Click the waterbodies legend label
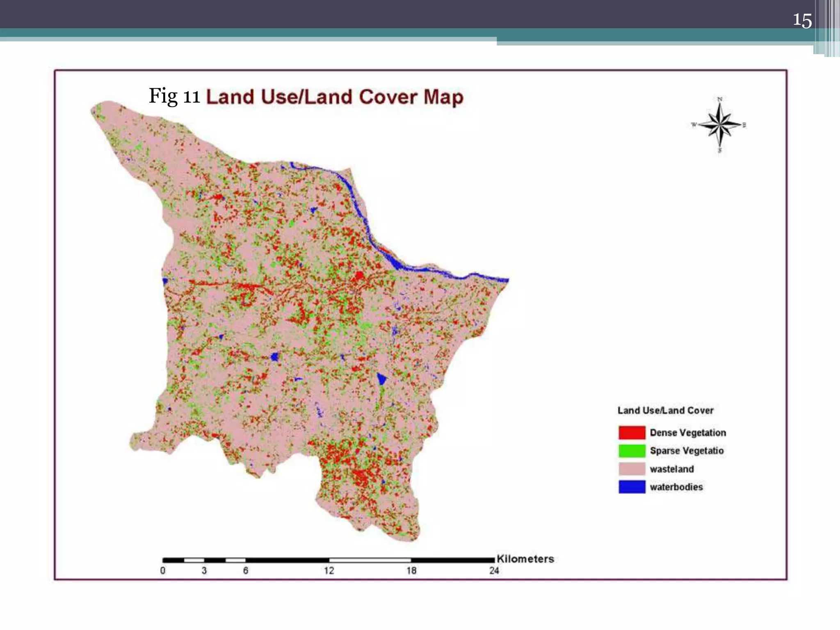 676,487
